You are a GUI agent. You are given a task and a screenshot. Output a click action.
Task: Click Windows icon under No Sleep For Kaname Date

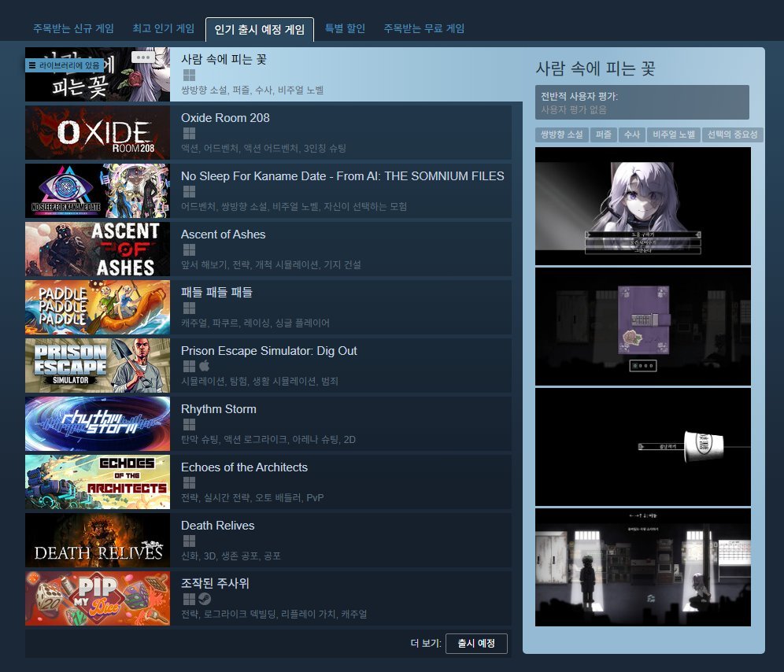(189, 191)
